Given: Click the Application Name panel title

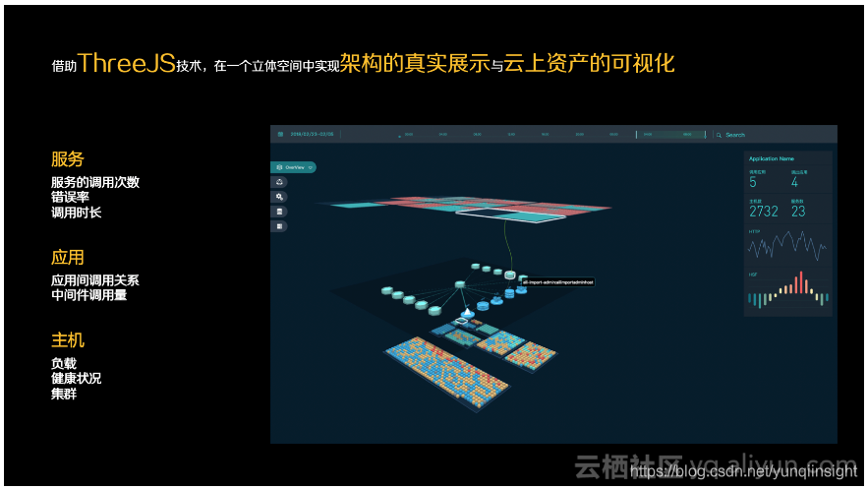Looking at the screenshot, I should (771, 159).
